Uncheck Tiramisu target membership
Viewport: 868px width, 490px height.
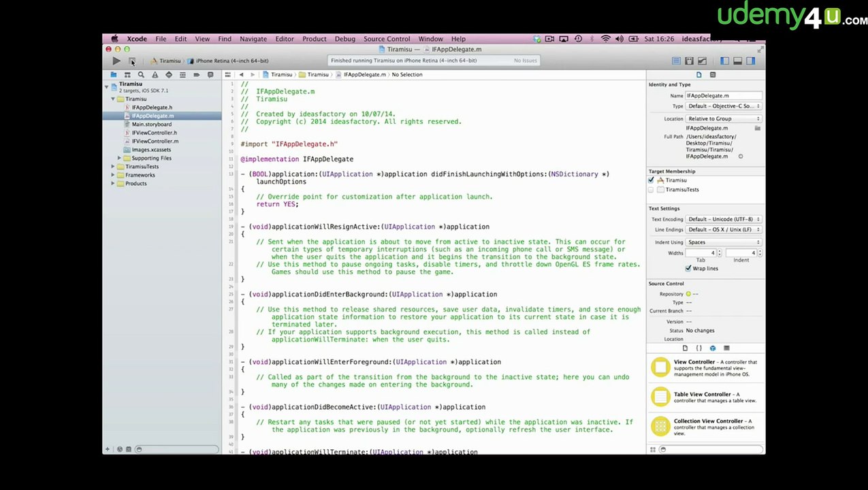click(x=652, y=180)
